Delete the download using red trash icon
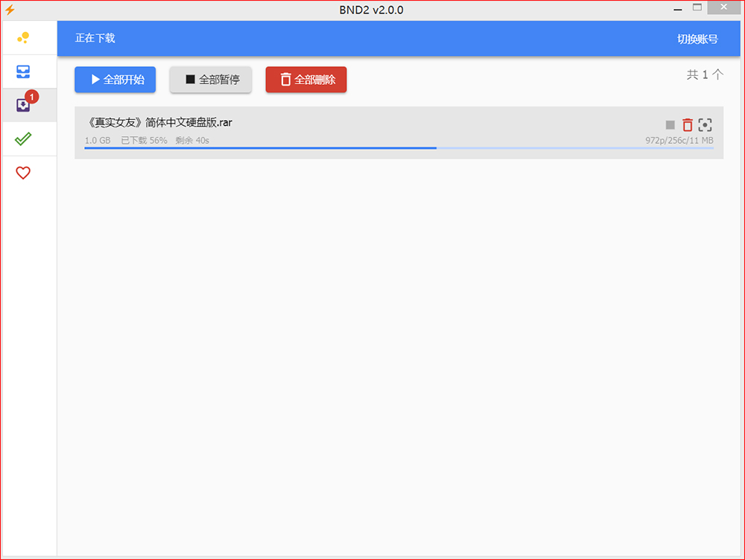The height and width of the screenshot is (560, 745). tap(687, 125)
